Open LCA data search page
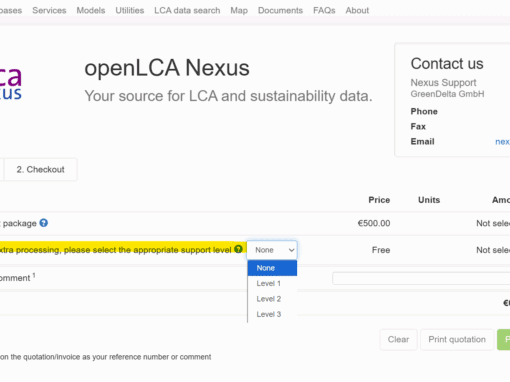 pos(187,10)
